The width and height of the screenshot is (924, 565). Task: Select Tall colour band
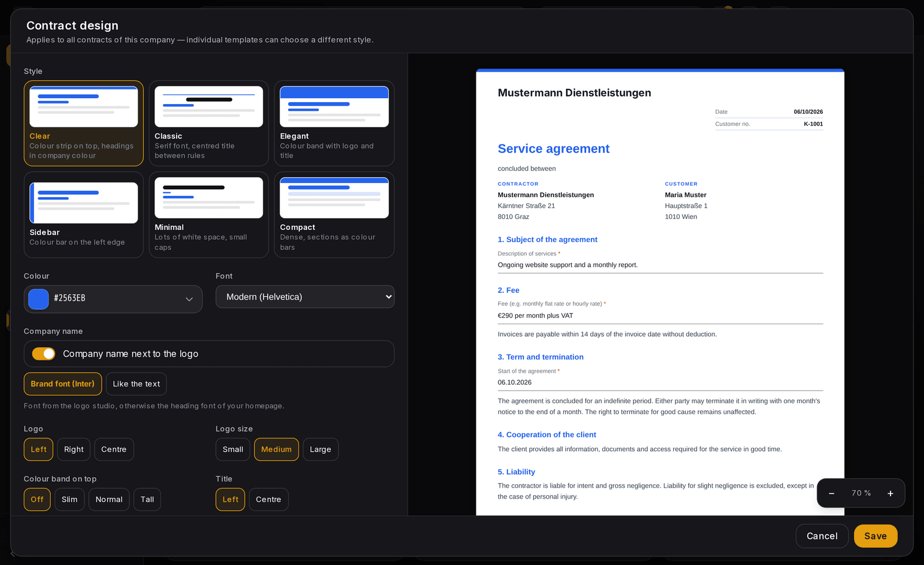coord(147,500)
